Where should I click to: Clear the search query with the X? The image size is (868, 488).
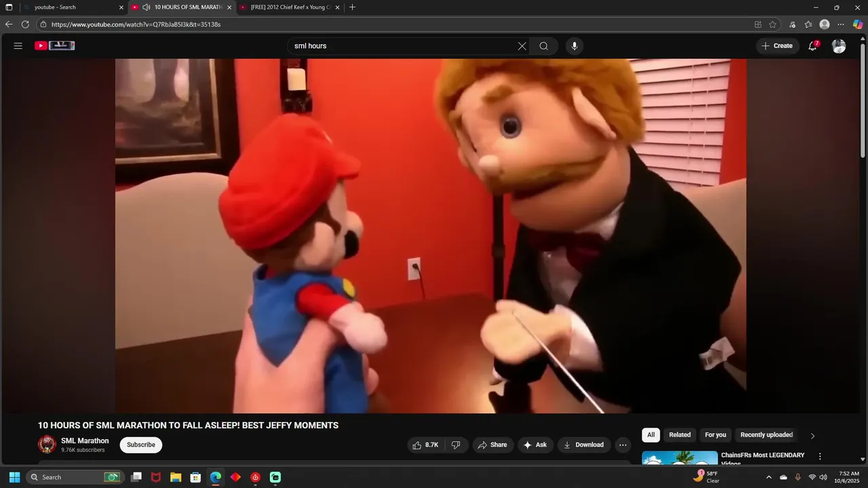522,46
